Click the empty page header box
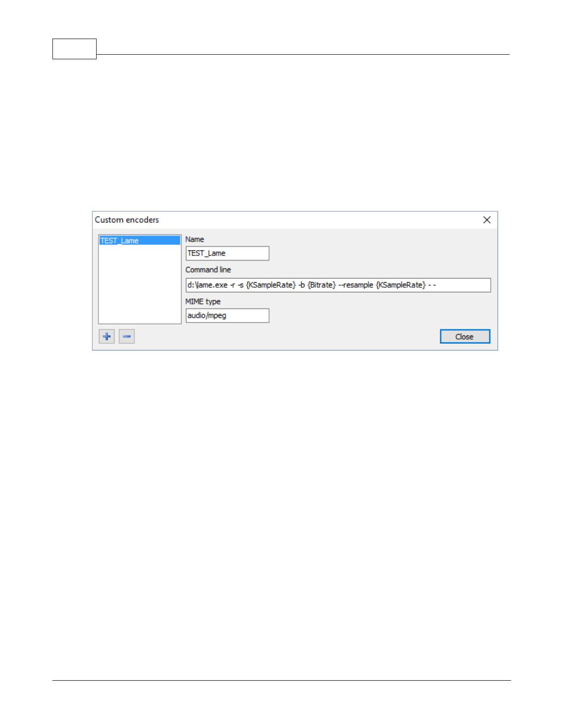Image resolution: width=563 pixels, height=728 pixels. click(75, 49)
